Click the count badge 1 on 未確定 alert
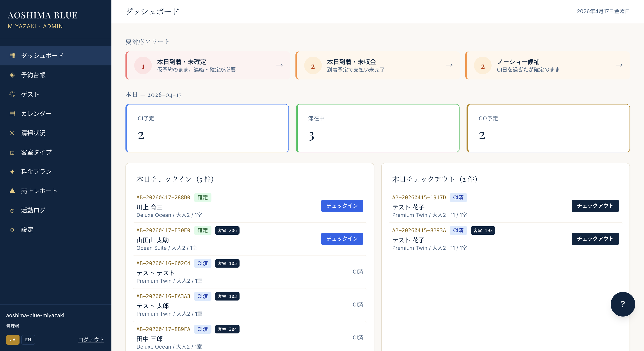Viewport: 644px width, 351px height. coord(143,66)
